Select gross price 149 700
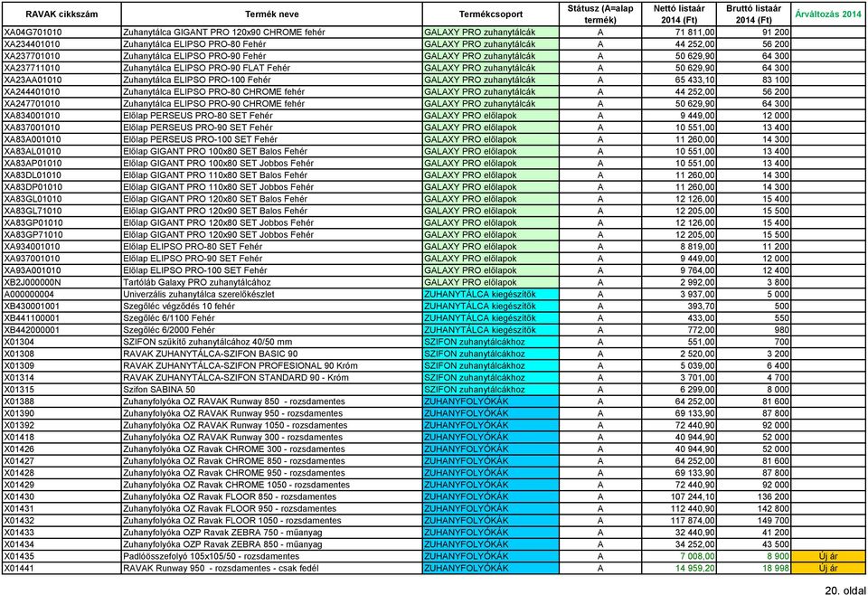 753,520
